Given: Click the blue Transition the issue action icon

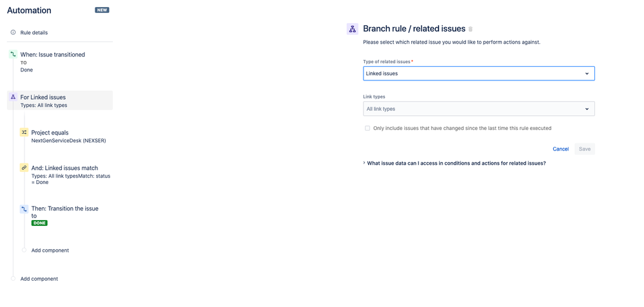Looking at the screenshot, I should coord(24,209).
